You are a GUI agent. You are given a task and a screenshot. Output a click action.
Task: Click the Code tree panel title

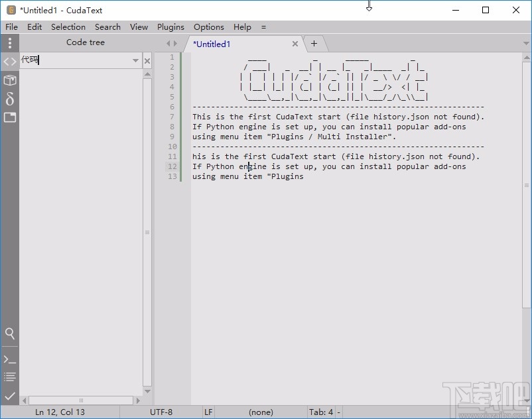click(x=86, y=42)
